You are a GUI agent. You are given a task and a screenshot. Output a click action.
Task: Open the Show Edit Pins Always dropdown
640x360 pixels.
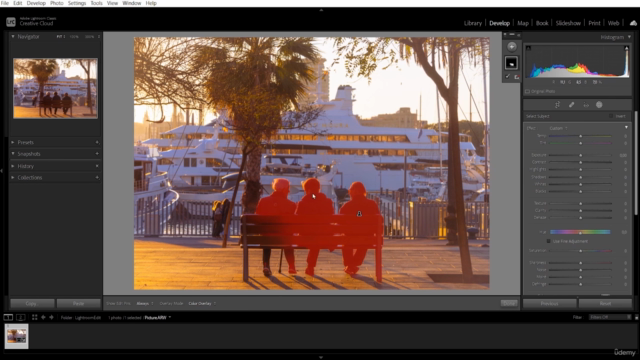(145, 304)
